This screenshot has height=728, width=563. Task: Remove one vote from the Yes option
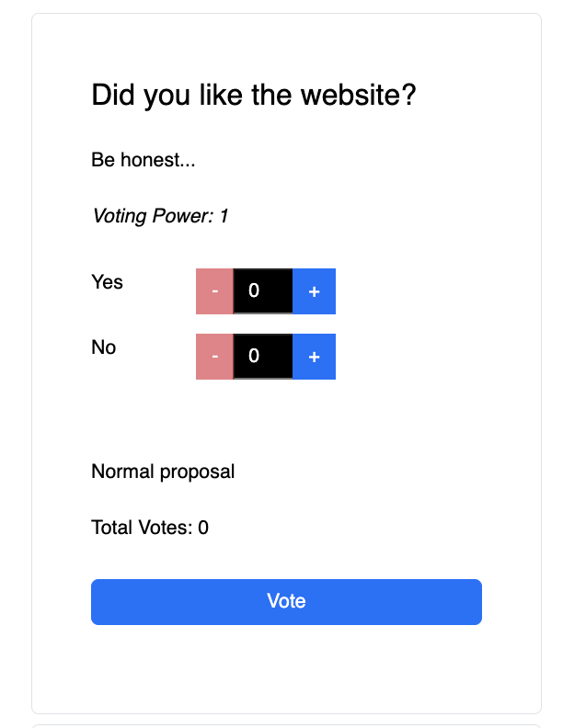pyautogui.click(x=214, y=291)
